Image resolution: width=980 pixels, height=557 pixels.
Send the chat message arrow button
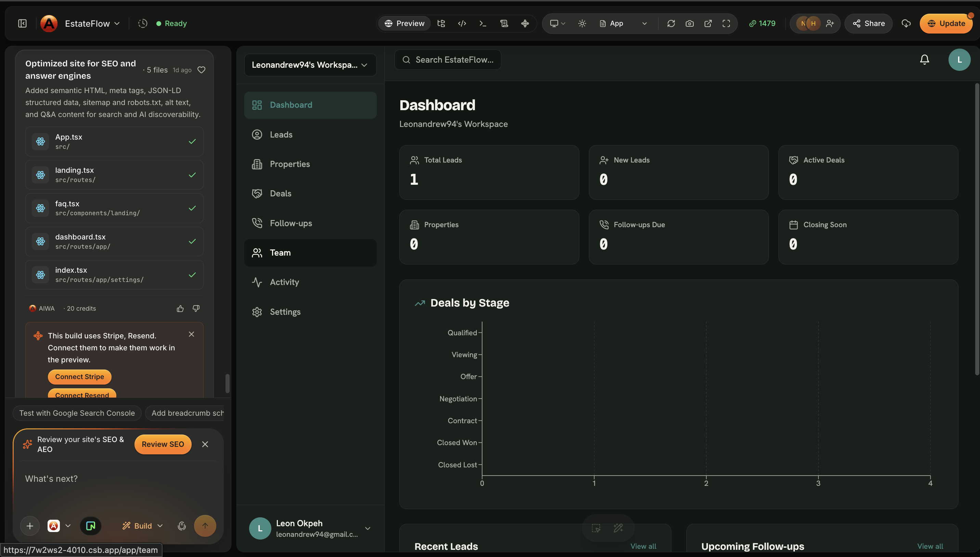[x=205, y=526]
